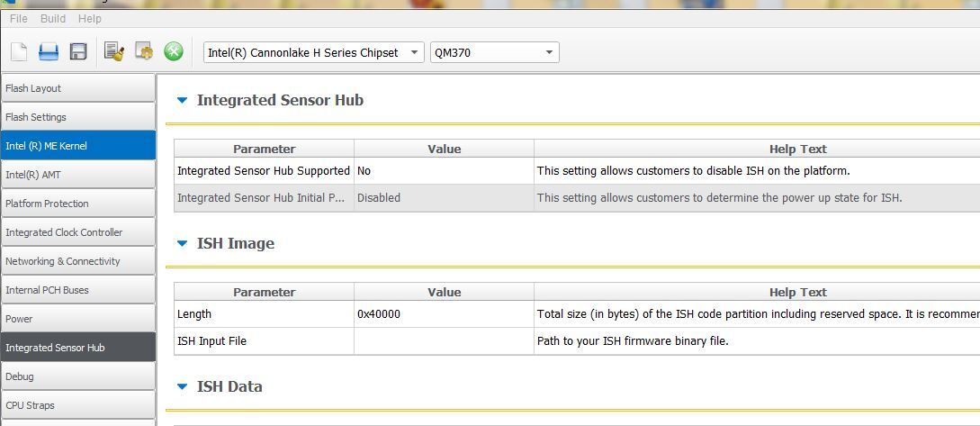Click the Integrated Sensor Hub Supported value cell
980x426 pixels.
(444, 170)
